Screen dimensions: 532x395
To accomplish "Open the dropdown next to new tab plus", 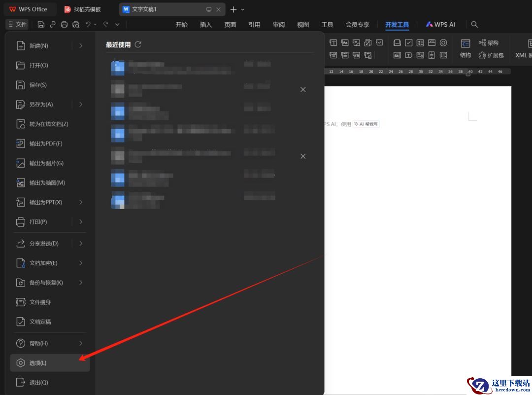I will click(243, 9).
